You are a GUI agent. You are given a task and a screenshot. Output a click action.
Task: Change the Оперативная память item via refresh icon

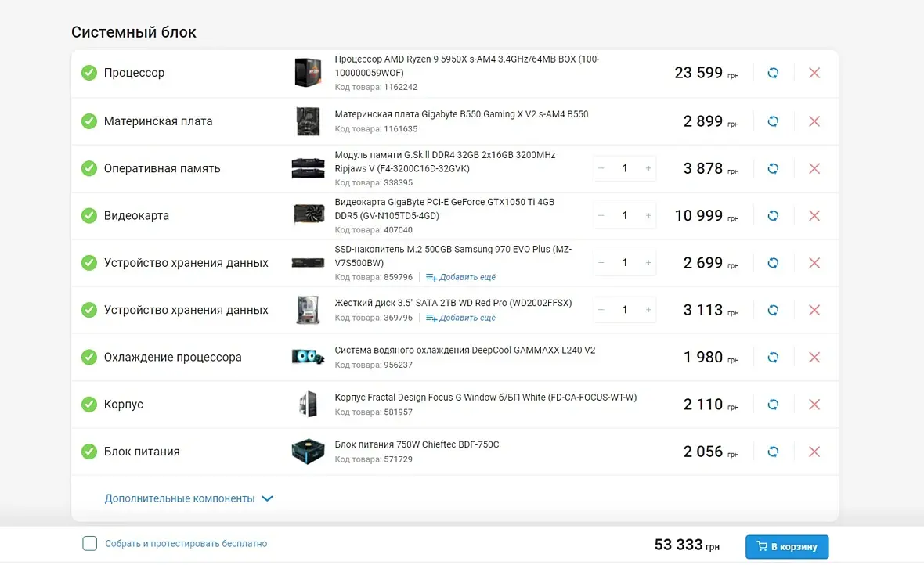pos(773,168)
